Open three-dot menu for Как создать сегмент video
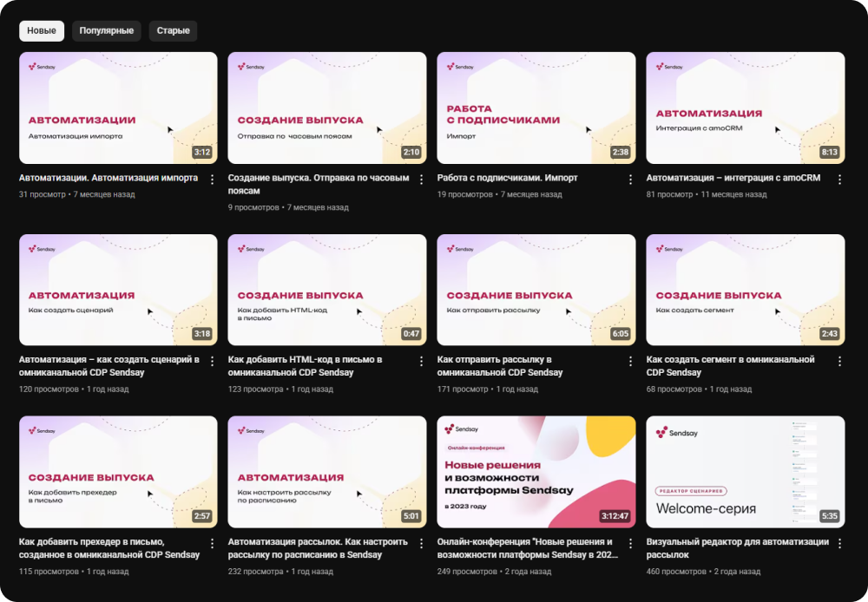Image resolution: width=868 pixels, height=602 pixels. pyautogui.click(x=839, y=361)
